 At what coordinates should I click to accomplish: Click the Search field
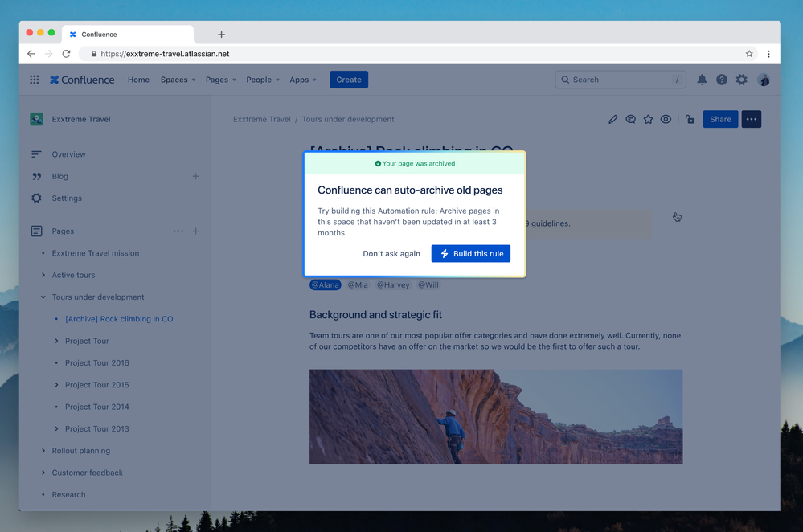pyautogui.click(x=621, y=80)
